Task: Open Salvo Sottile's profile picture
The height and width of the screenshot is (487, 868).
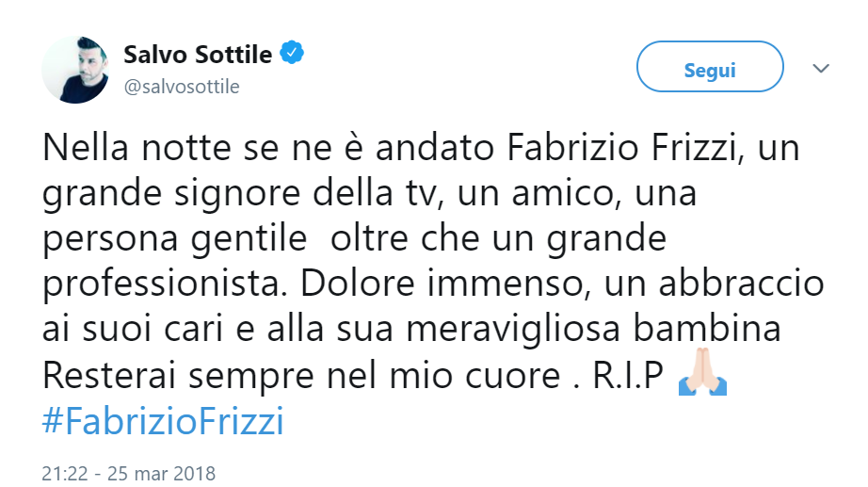Action: pos(76,70)
